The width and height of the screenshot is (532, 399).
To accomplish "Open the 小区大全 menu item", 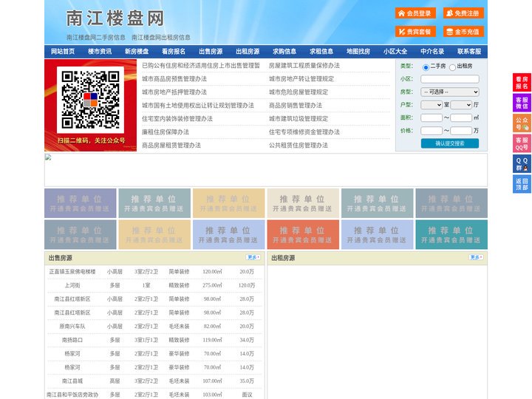I will click(x=395, y=52).
